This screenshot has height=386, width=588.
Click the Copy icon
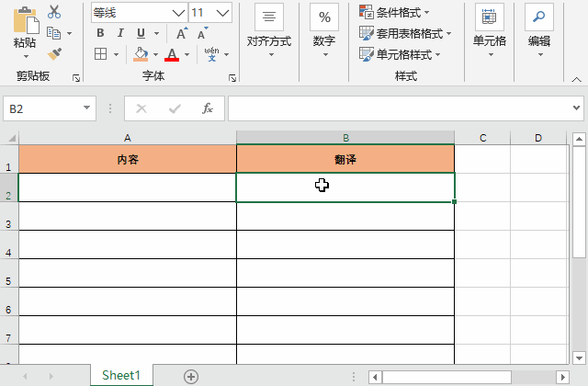pos(53,33)
